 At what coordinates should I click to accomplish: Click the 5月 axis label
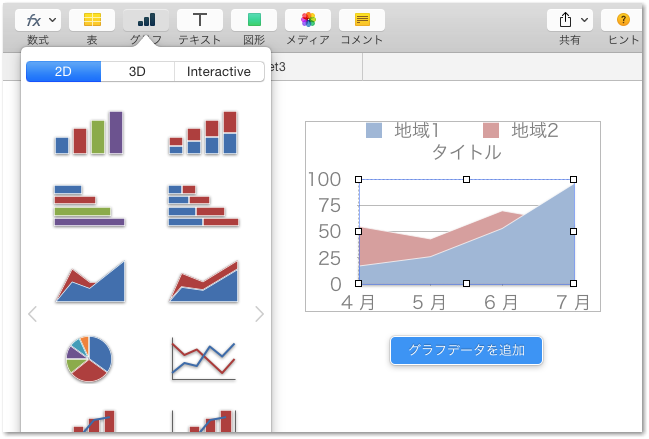(429, 302)
